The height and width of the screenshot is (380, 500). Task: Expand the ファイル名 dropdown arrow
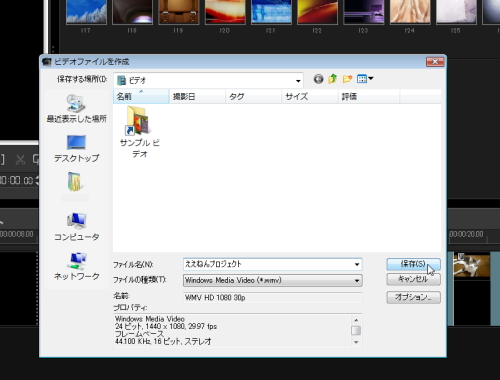click(357, 264)
